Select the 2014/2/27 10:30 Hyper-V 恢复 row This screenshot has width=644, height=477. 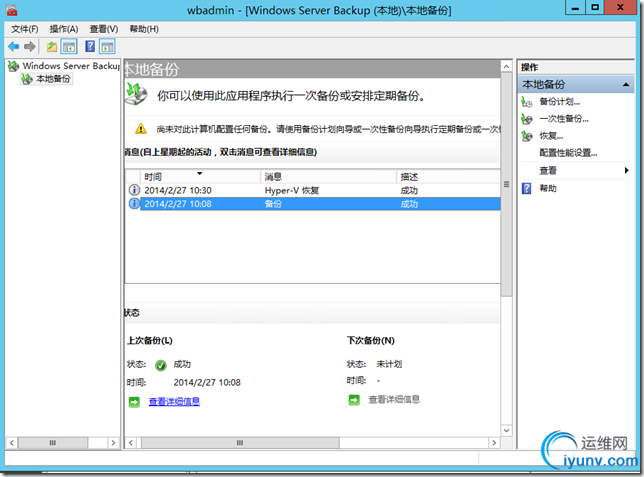(x=313, y=190)
